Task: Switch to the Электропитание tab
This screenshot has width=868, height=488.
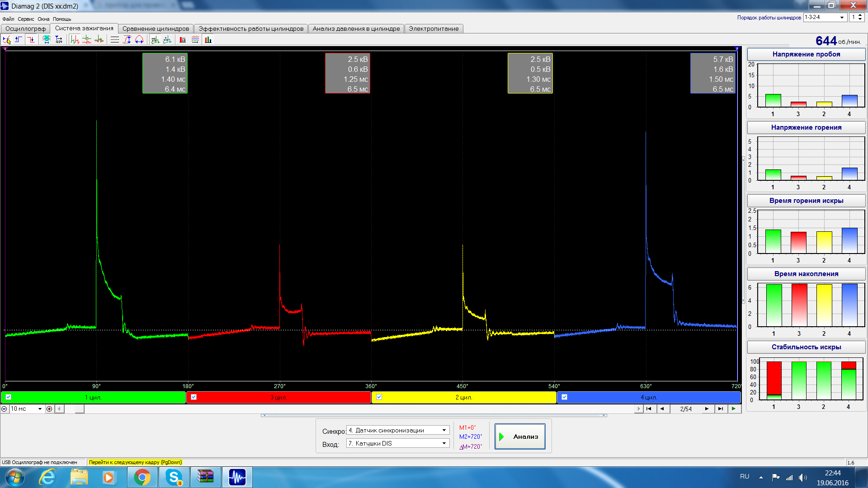Action: point(434,28)
